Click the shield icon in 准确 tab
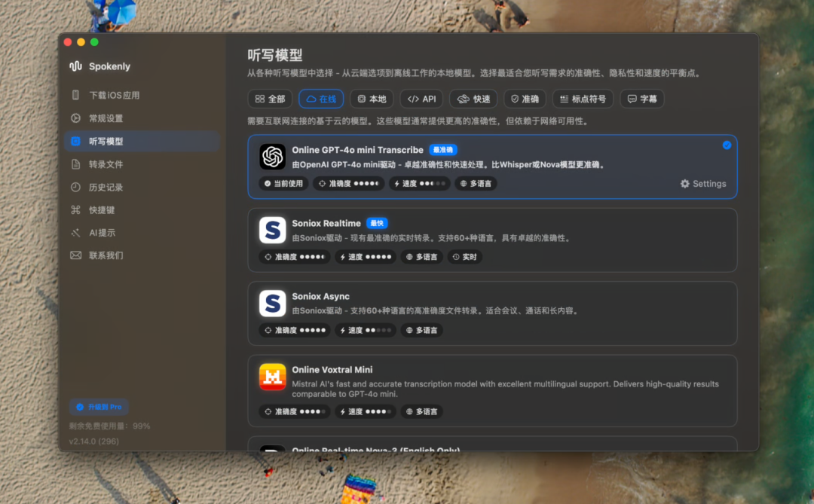Viewport: 814px width, 504px height. coord(515,99)
